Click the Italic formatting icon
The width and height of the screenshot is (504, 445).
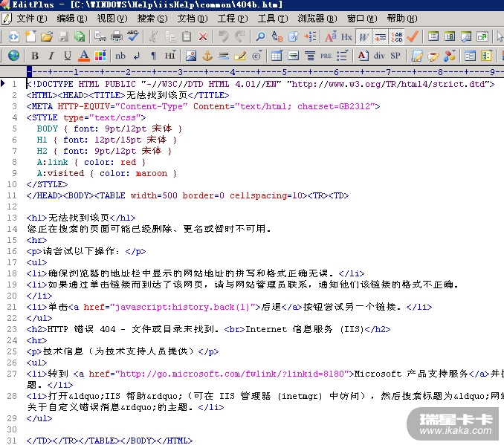(51, 56)
